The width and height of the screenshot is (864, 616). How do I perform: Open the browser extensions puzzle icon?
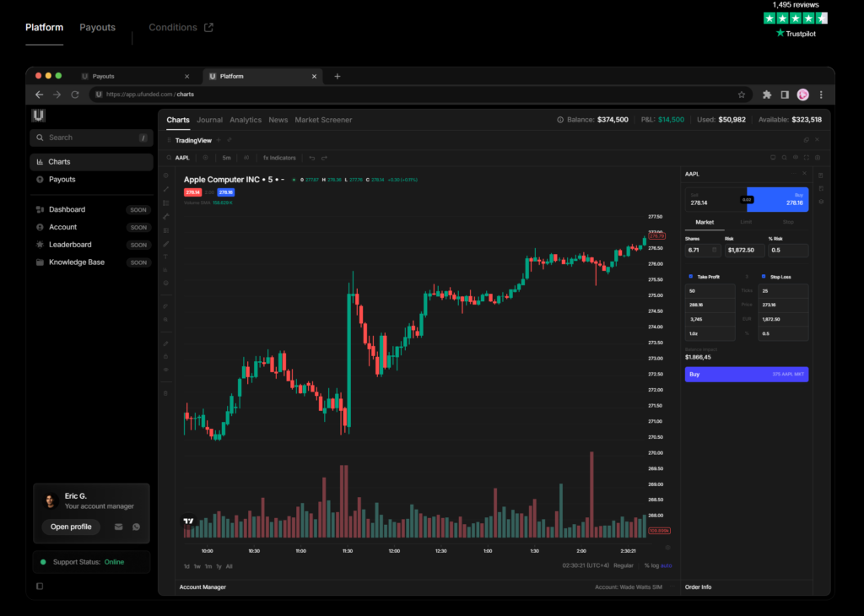tap(766, 95)
